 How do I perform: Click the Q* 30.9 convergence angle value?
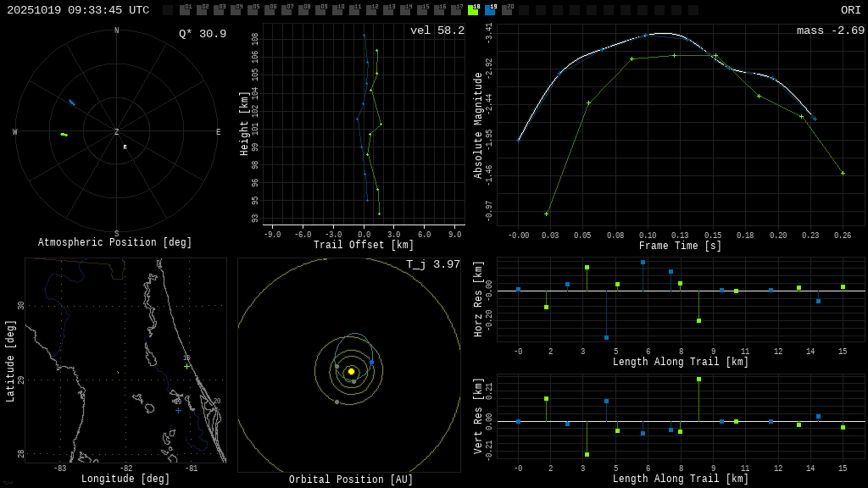[x=203, y=34]
